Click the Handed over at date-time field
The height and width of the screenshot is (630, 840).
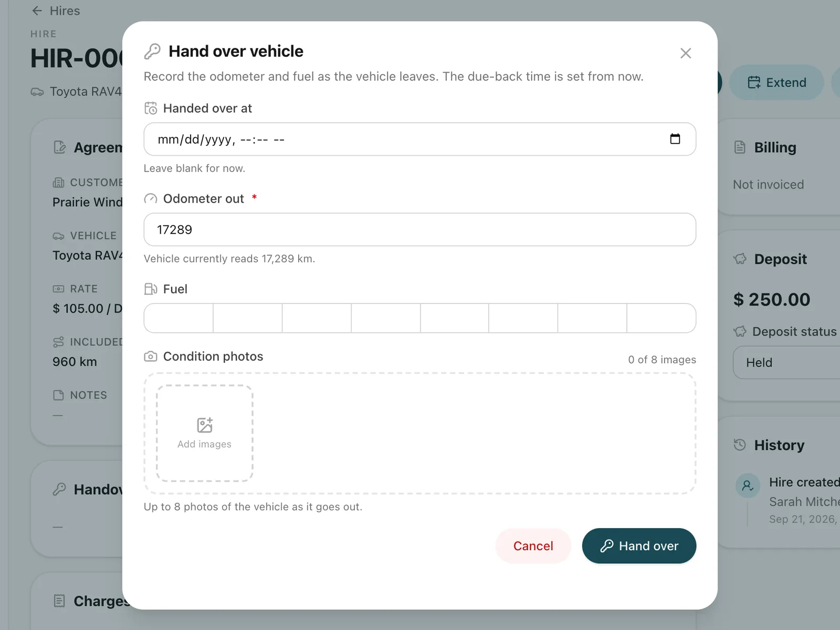click(x=420, y=139)
